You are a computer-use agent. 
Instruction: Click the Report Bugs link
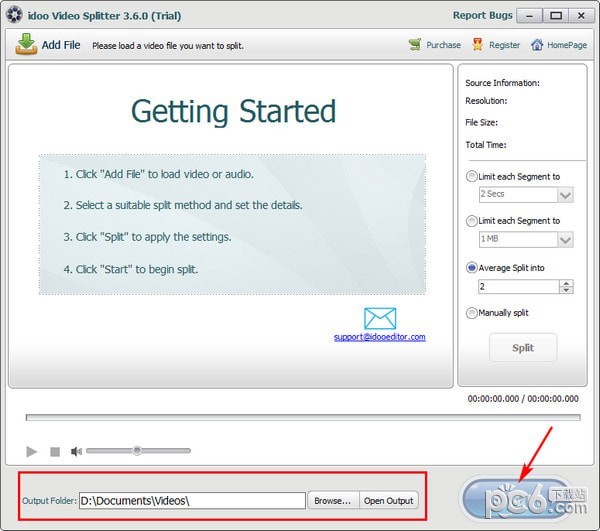[x=483, y=15]
